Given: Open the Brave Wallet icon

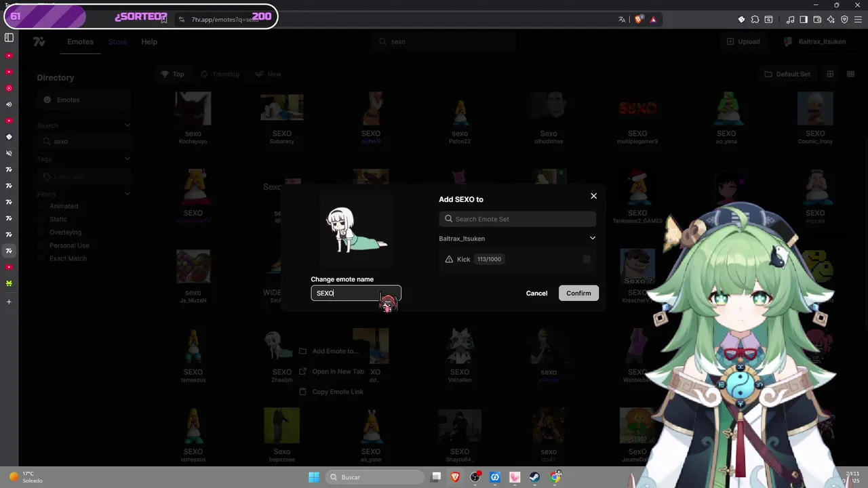Looking at the screenshot, I should [x=817, y=20].
